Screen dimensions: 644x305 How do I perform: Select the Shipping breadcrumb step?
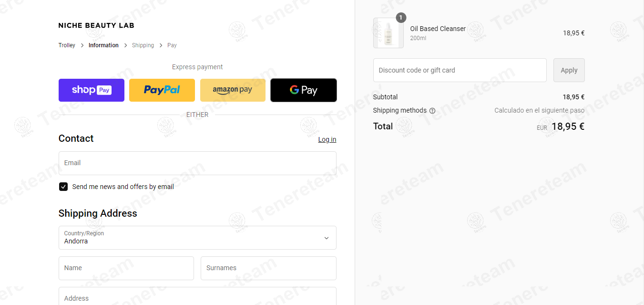click(x=143, y=45)
